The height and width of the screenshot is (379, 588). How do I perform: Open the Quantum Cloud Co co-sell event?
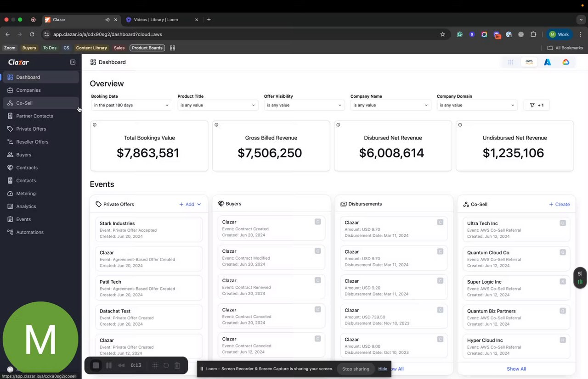516,259
